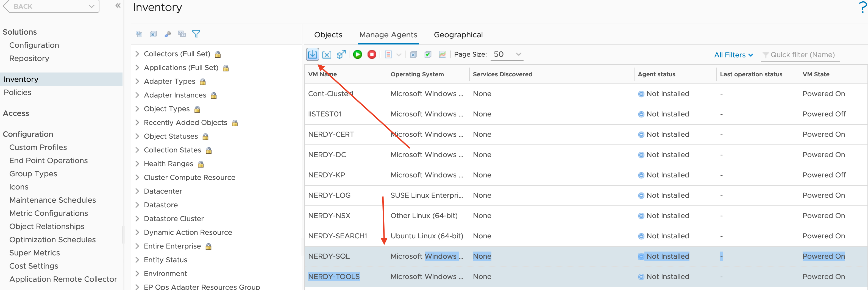Start the agent with green play icon

point(358,54)
